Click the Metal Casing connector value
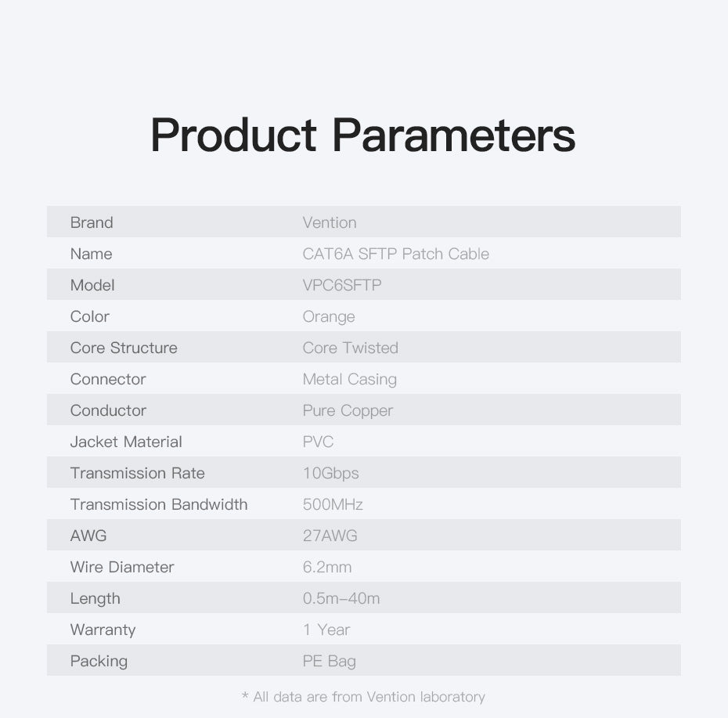 click(349, 379)
